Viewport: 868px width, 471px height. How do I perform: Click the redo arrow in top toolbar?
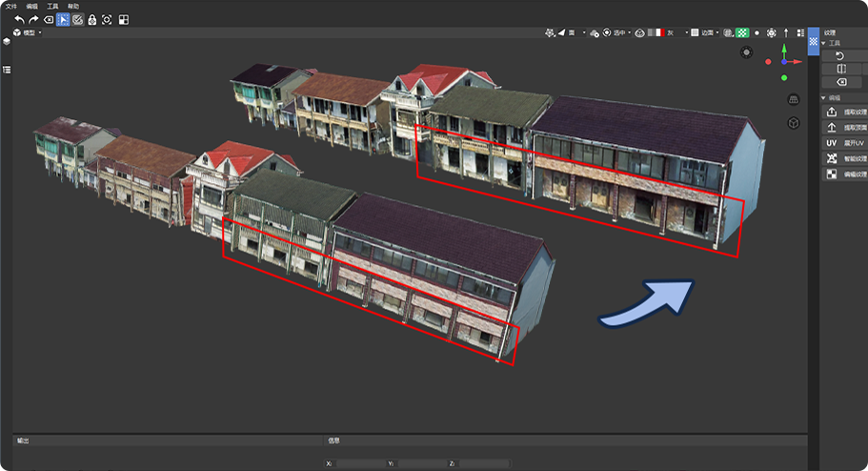tap(34, 19)
